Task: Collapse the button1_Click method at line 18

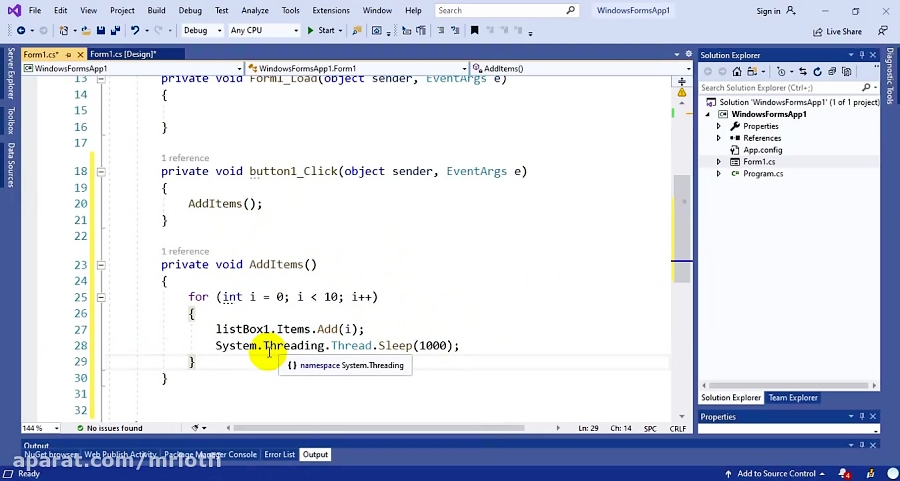Action: [101, 171]
